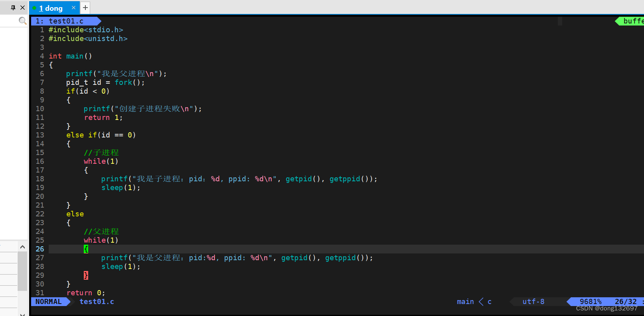The height and width of the screenshot is (316, 644).
Task: Place cursor on '#include<stdio.h>' line
Action: (x=86, y=30)
